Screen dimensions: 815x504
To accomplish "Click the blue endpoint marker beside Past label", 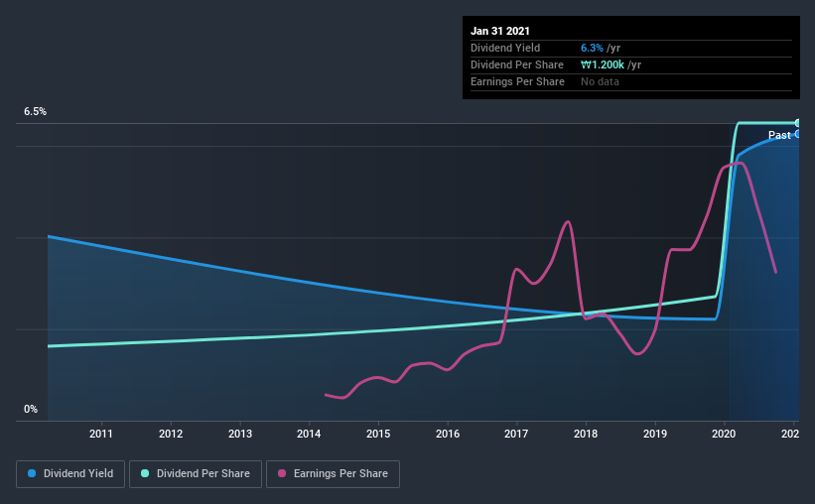I will pos(797,134).
